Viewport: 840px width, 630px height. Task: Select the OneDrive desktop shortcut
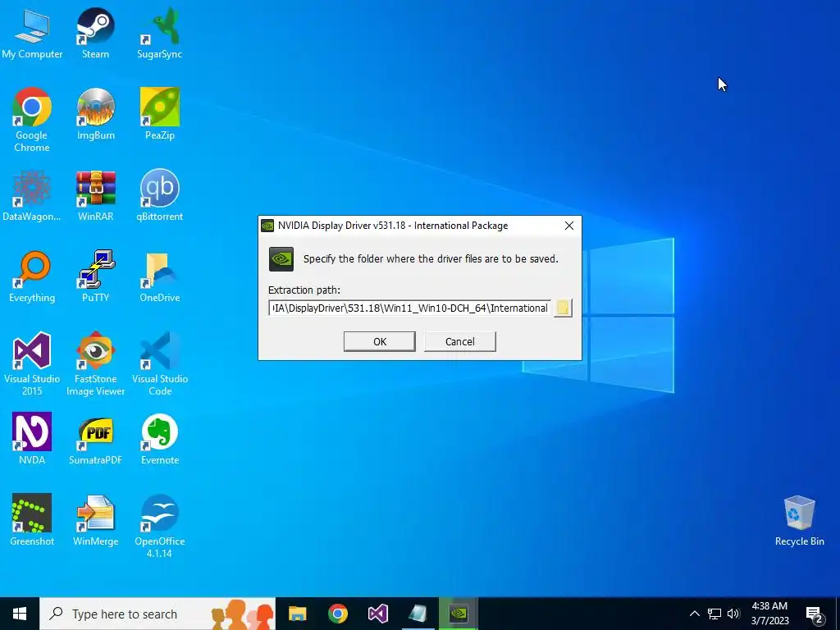(160, 276)
